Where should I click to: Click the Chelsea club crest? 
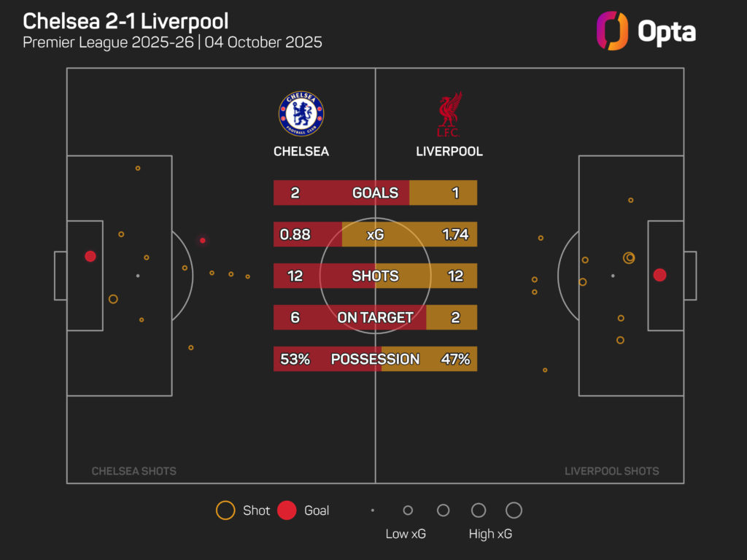[301, 114]
